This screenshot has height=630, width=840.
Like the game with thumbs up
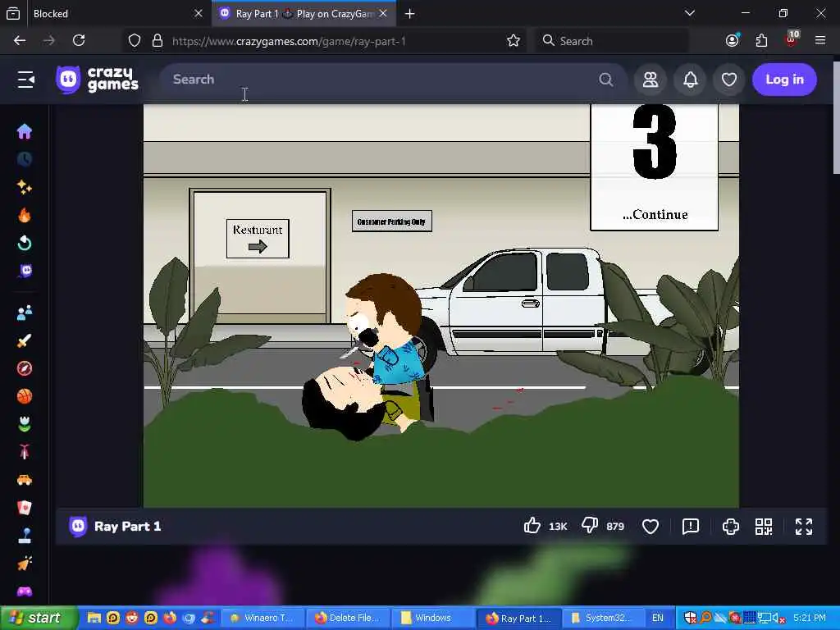click(532, 526)
